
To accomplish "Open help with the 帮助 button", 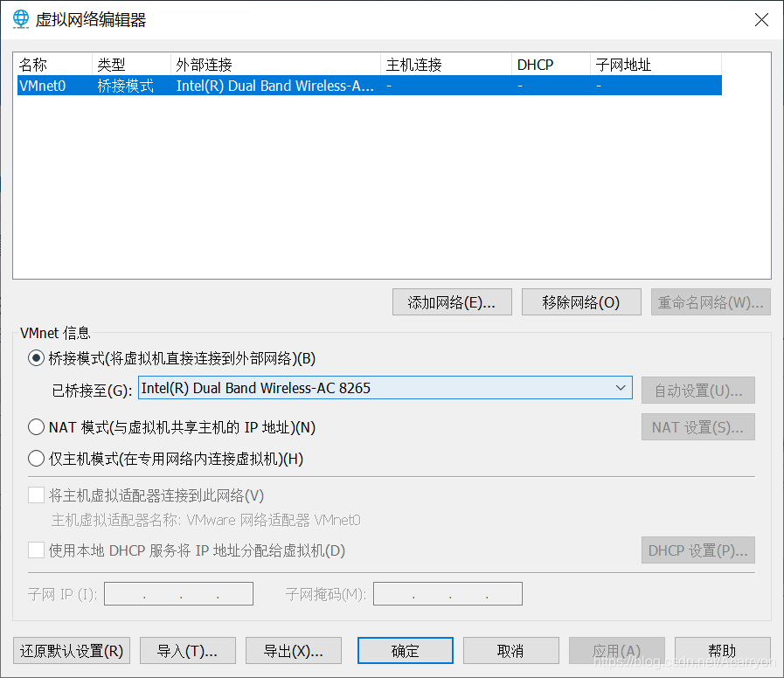I will 723,651.
